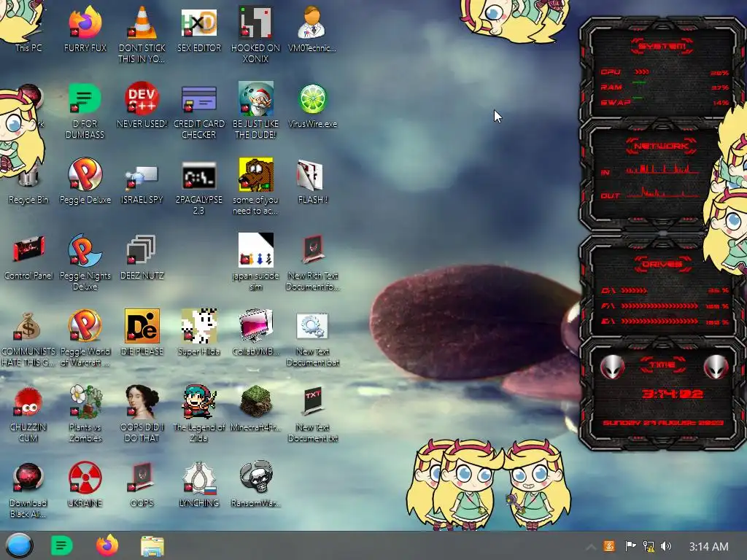Select The Legend of Zilda icon
The height and width of the screenshot is (560, 747).
pyautogui.click(x=198, y=413)
